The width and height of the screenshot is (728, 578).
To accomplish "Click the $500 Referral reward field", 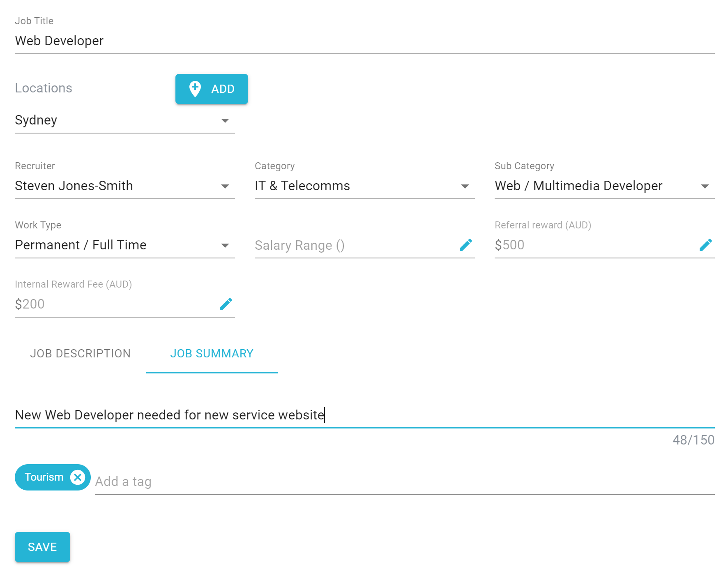I will (596, 245).
